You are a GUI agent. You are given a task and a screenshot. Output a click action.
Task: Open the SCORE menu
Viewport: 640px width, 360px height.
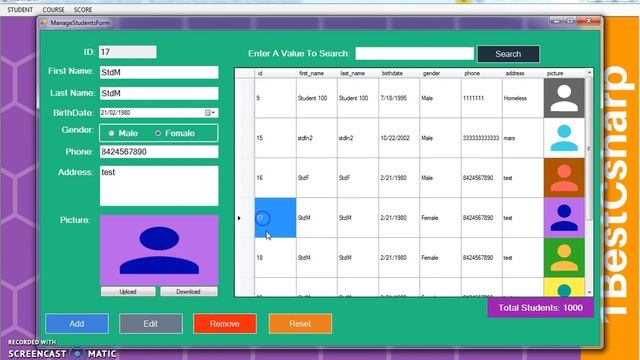(83, 9)
